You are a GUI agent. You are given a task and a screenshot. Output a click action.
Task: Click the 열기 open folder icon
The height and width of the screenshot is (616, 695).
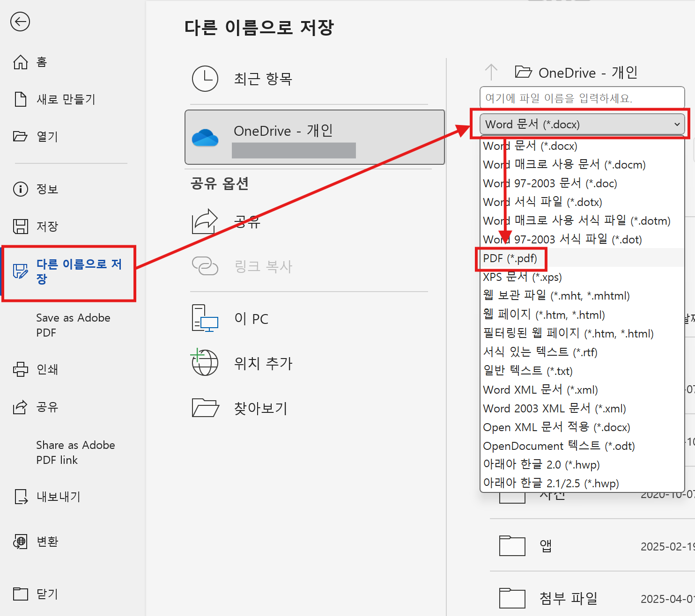point(20,136)
